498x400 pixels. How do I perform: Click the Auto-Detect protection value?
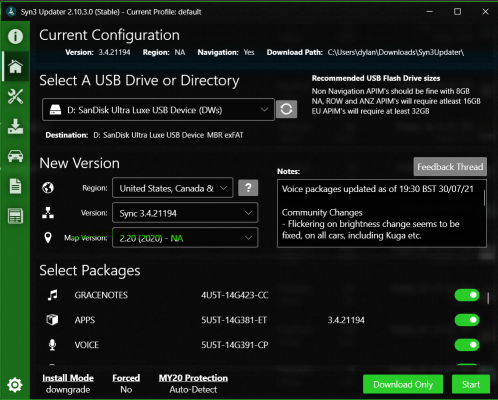tap(193, 389)
